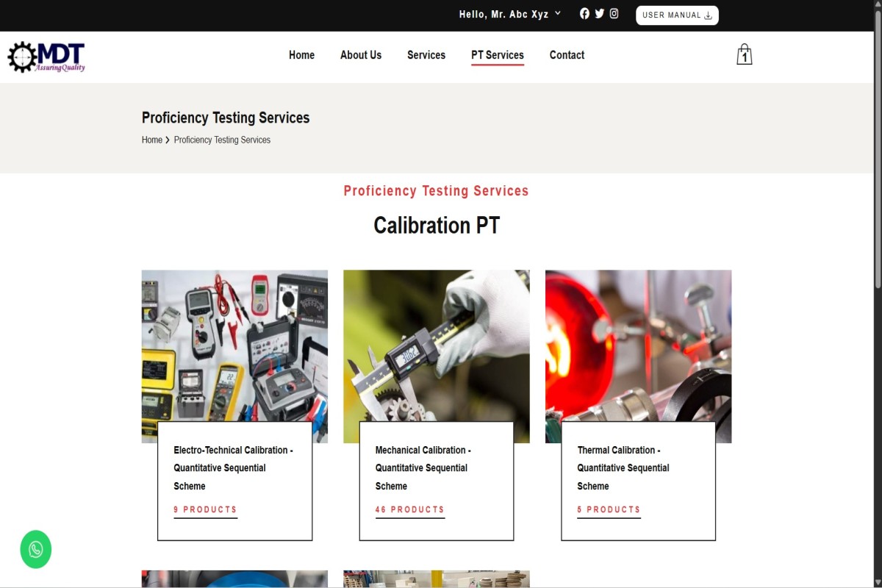
Task: Open the shopping bag cart icon
Action: [745, 54]
